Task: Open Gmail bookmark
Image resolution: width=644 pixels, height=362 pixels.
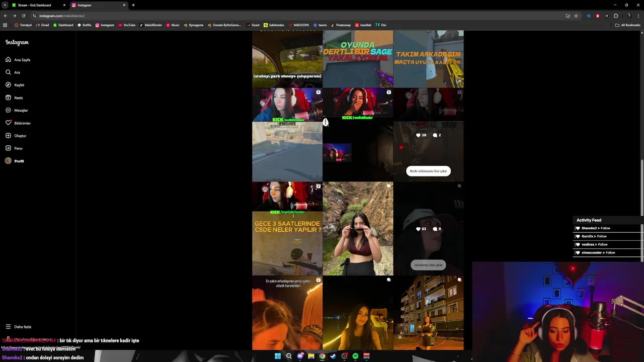Action: 43,25
